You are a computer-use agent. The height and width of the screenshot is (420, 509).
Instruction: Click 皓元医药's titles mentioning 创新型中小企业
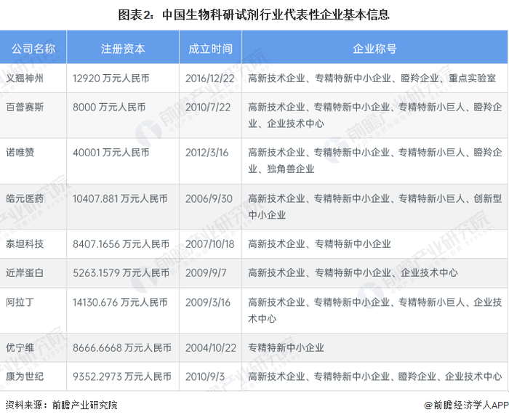[375, 206]
